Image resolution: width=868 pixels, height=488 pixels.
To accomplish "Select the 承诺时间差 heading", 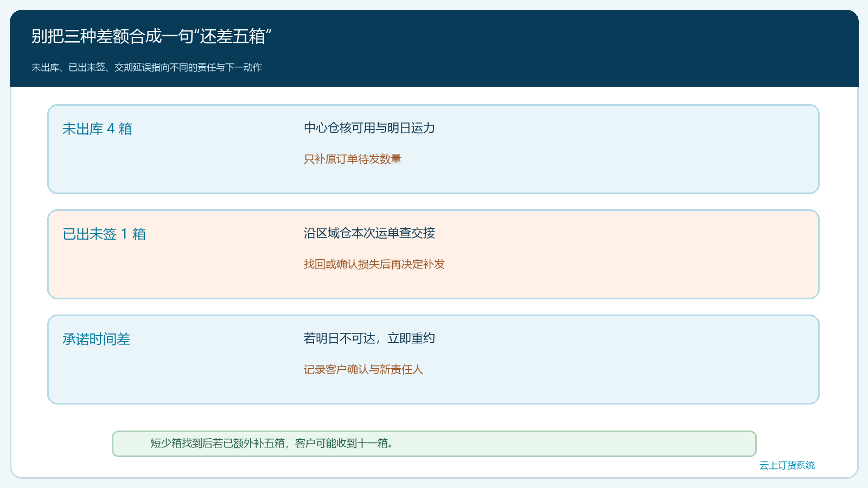I will tap(96, 339).
